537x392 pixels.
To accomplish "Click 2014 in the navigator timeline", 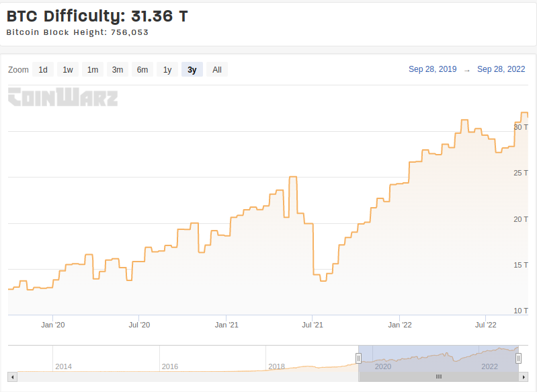I will click(63, 366).
